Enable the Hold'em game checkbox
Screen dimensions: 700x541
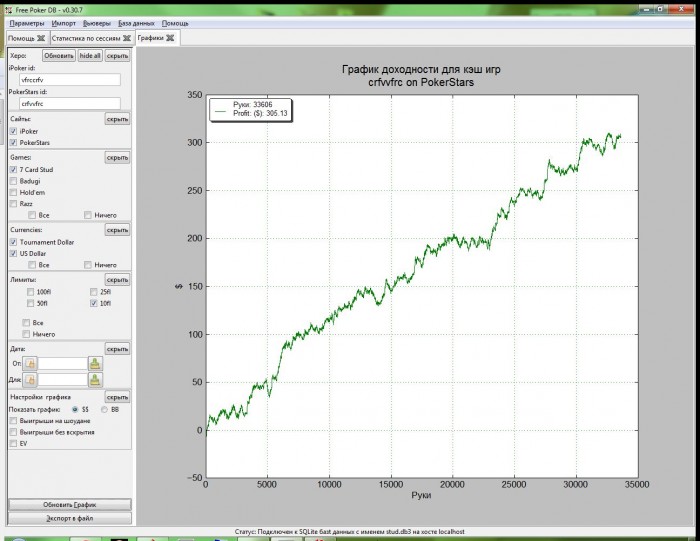(13, 192)
